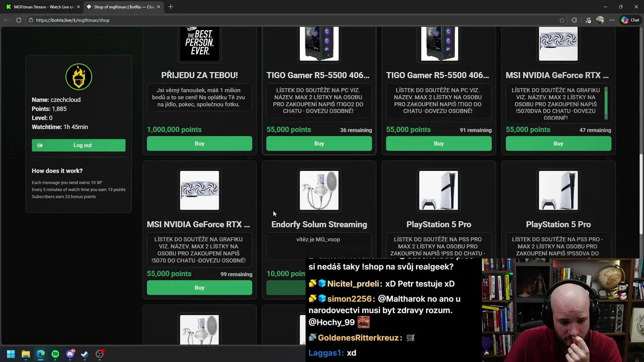Click the '47 remaining' label

595,130
